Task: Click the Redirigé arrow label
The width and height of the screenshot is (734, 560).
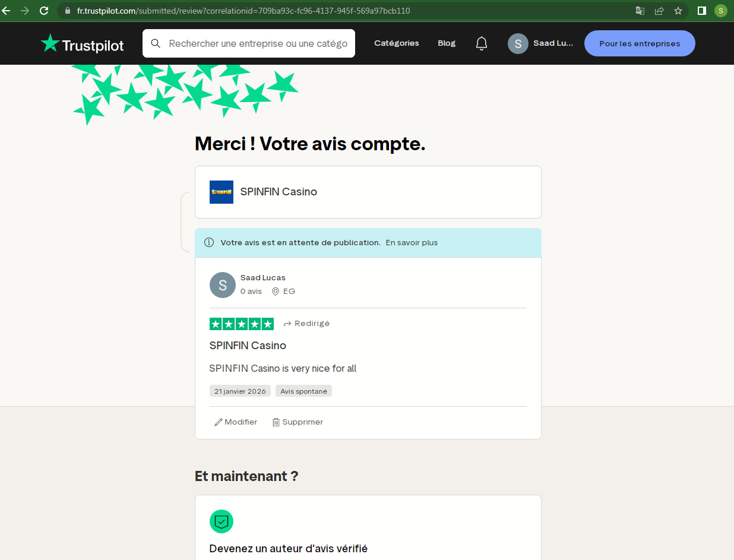Action: [306, 324]
